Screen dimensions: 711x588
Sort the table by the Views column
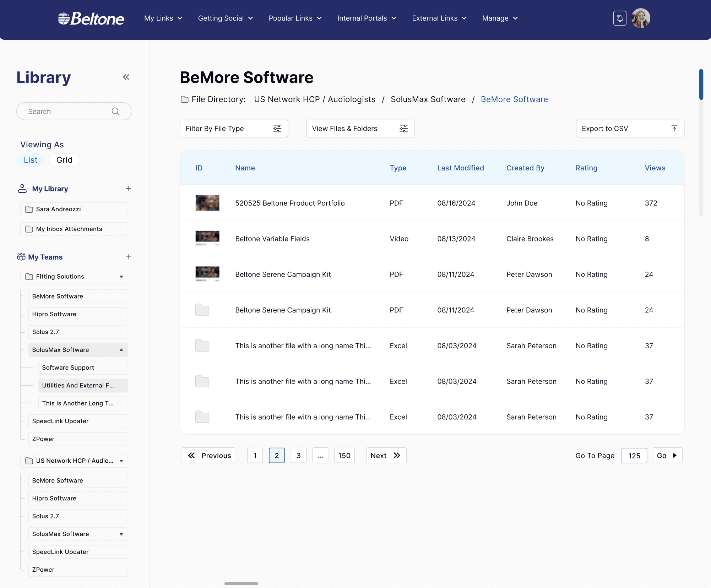point(655,168)
